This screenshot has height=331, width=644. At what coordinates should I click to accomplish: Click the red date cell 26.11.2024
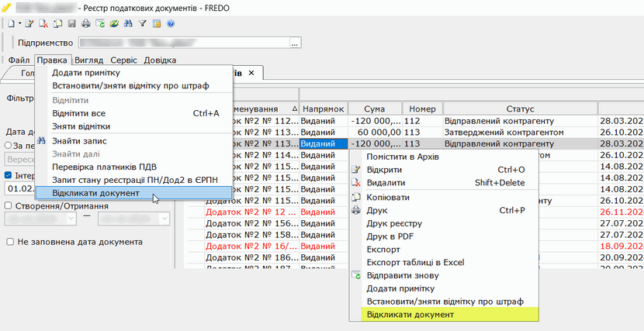(x=621, y=212)
